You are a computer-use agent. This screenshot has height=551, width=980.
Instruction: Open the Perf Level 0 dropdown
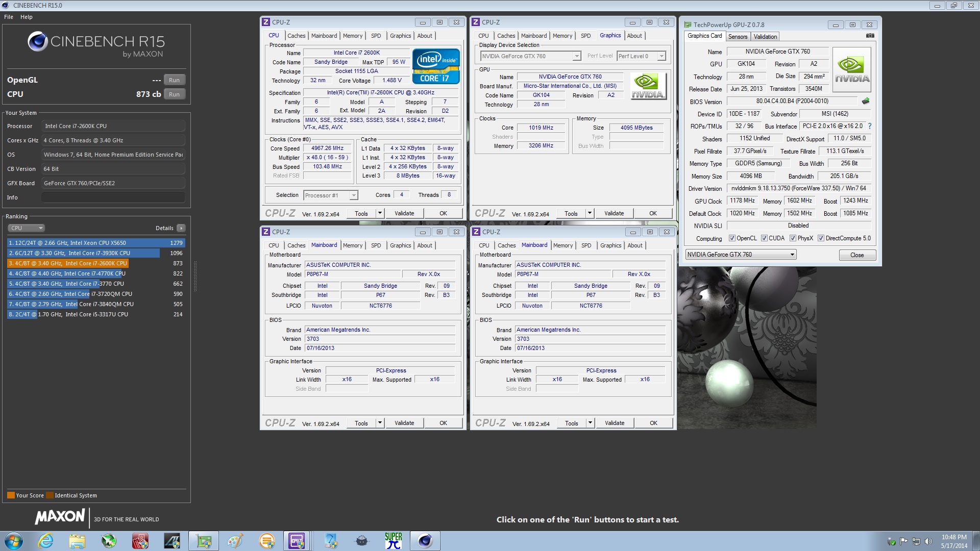point(642,56)
